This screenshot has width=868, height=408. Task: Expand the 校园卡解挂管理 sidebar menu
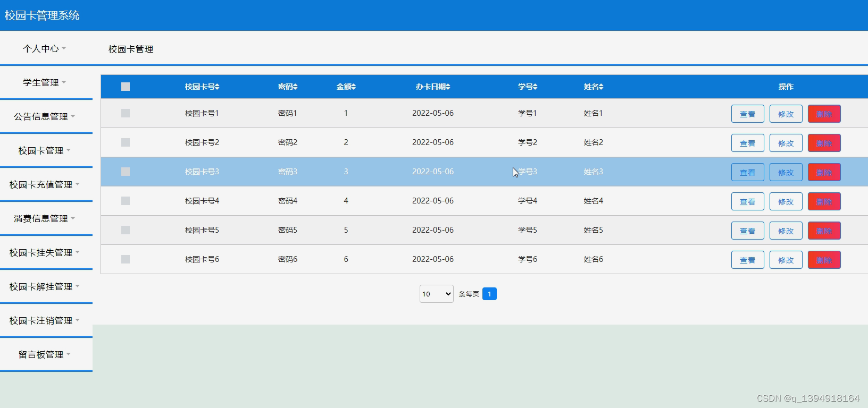(x=45, y=286)
